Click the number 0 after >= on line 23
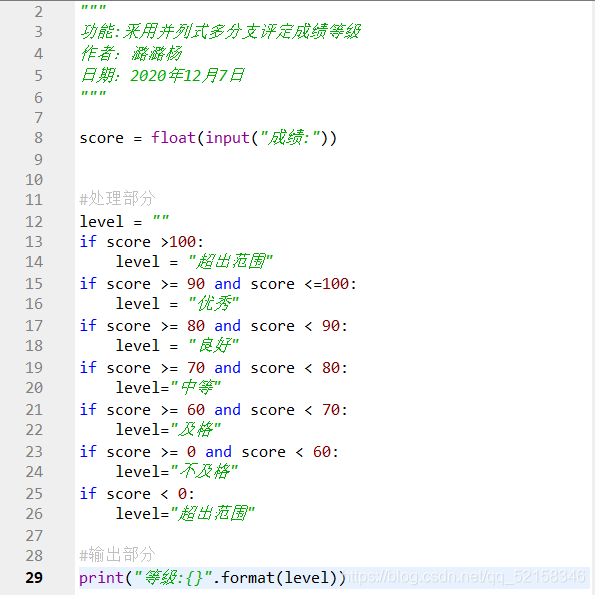This screenshot has height=595, width=595. (x=191, y=452)
